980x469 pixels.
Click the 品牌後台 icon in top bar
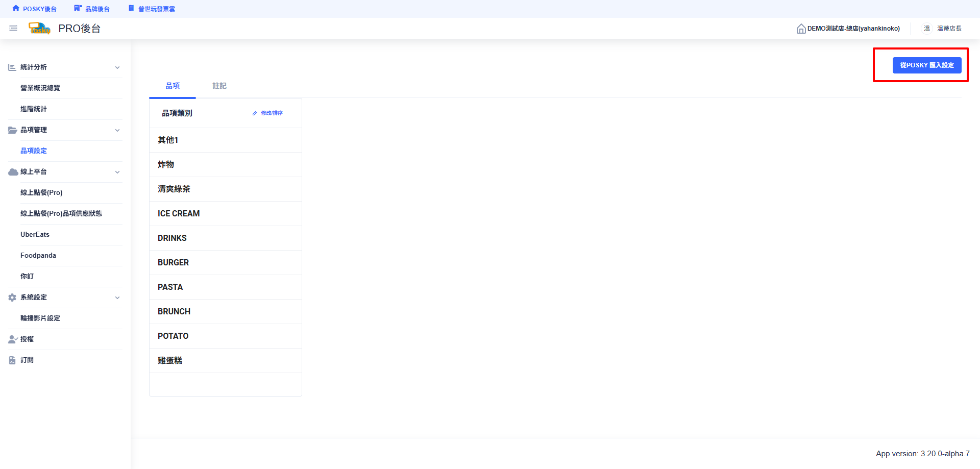pos(78,8)
